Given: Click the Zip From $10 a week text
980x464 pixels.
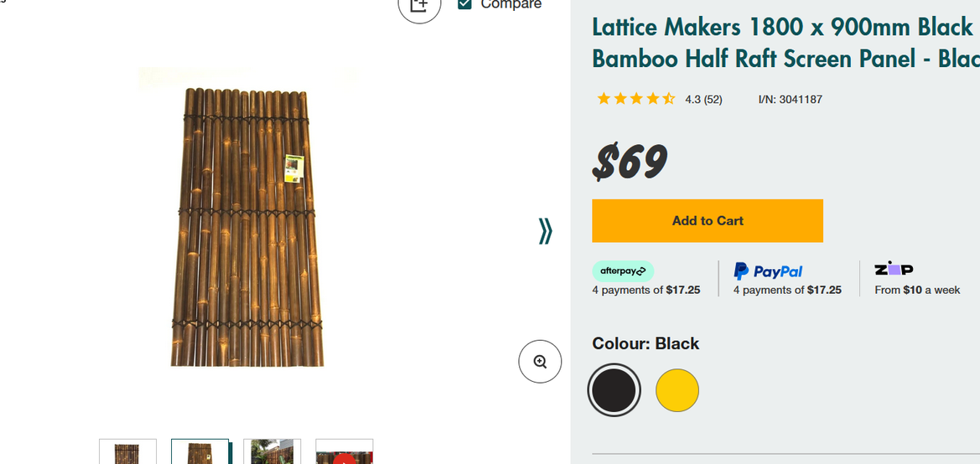Looking at the screenshot, I should tap(917, 290).
